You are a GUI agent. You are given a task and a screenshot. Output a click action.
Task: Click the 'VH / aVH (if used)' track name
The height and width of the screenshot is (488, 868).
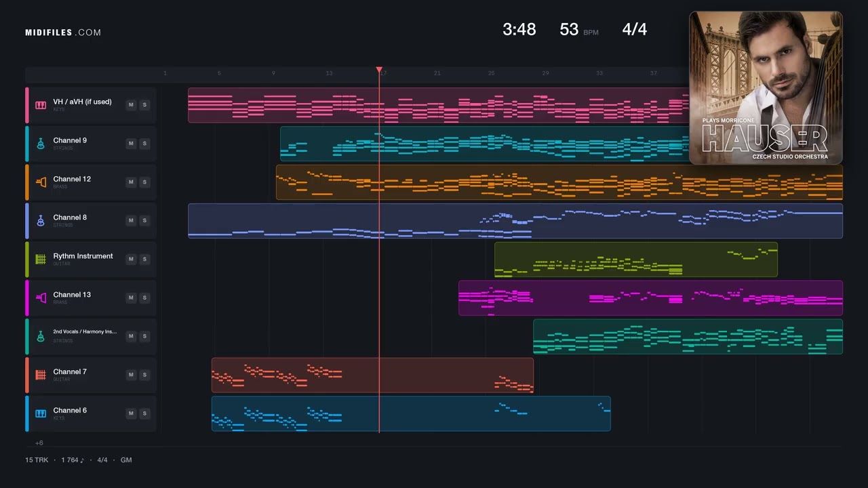pos(83,102)
